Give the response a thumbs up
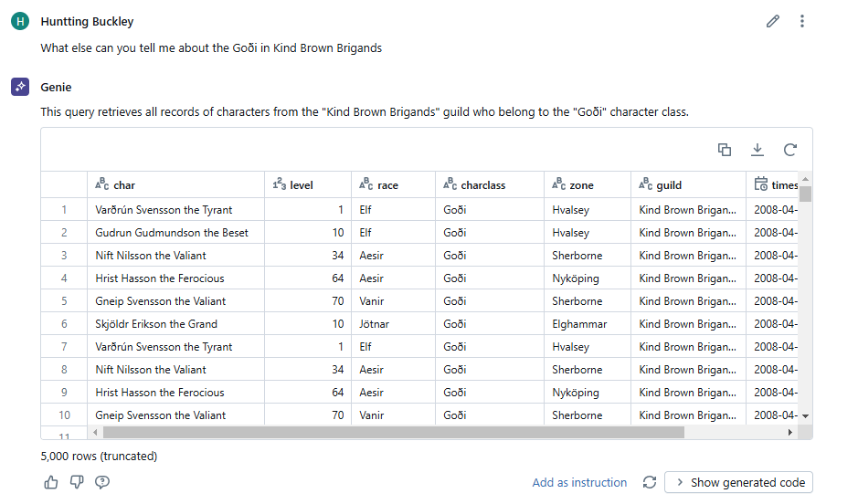Screen dimensions: 858x504 point(51,482)
